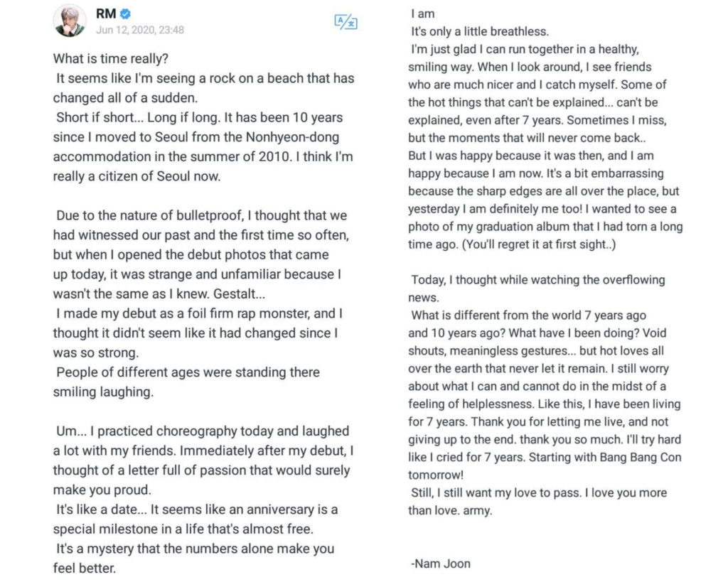Click the translate icon beside the post header
Image resolution: width=728 pixels, height=582 pixels.
pyautogui.click(x=346, y=22)
